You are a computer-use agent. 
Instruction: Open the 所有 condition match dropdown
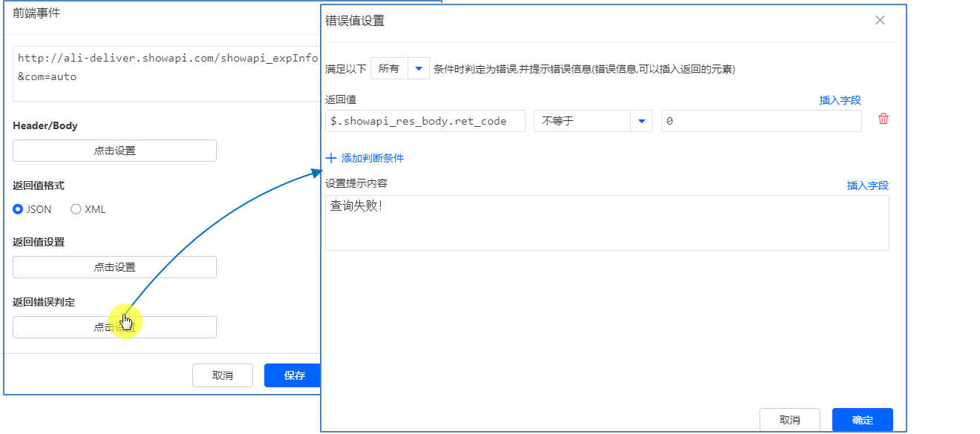(x=399, y=69)
